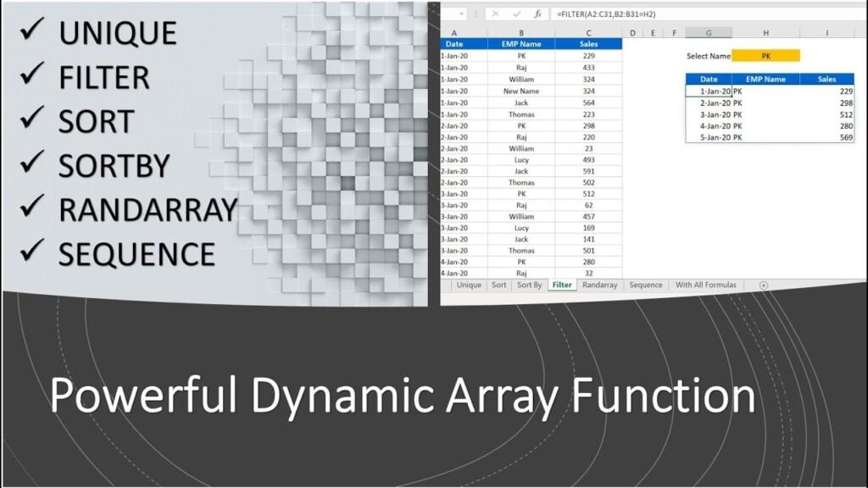
Task: Open the Name Box dropdown arrow
Action: point(461,14)
